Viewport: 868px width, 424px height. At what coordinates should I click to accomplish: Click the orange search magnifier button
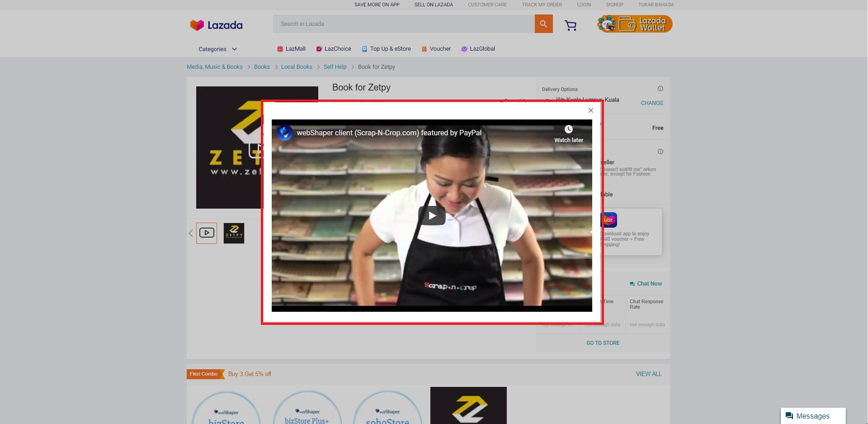pyautogui.click(x=543, y=24)
